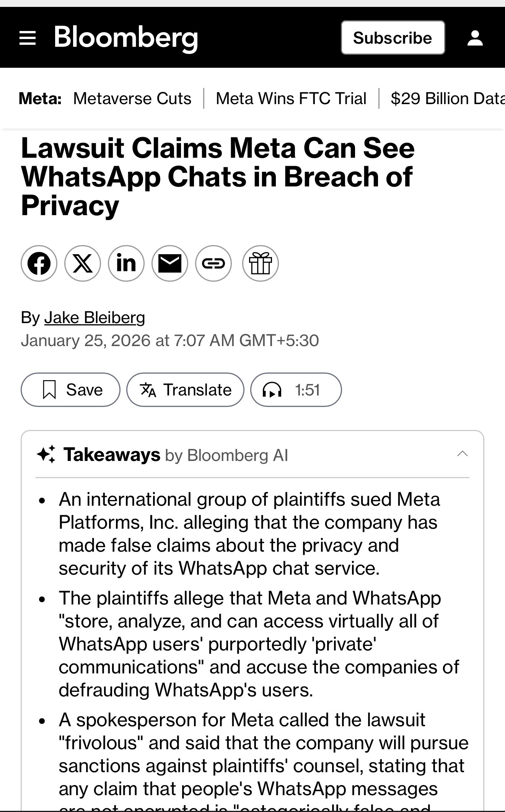Share the article on LinkedIn
Viewport: 505px width, 812px height.
(126, 263)
